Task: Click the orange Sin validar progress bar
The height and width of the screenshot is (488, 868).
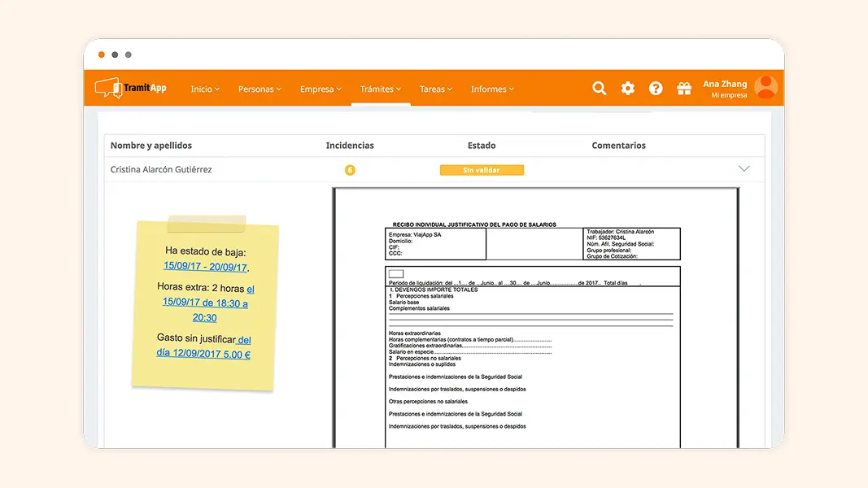Action: [x=482, y=170]
